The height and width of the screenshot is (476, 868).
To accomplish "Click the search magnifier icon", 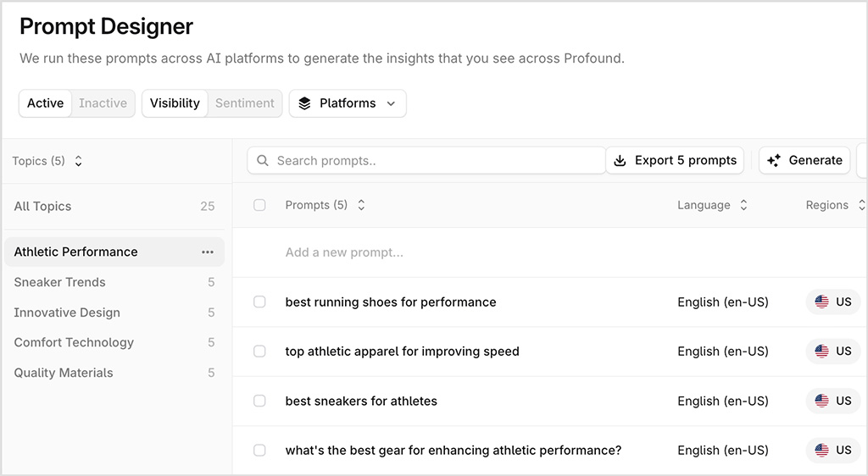I will [263, 160].
